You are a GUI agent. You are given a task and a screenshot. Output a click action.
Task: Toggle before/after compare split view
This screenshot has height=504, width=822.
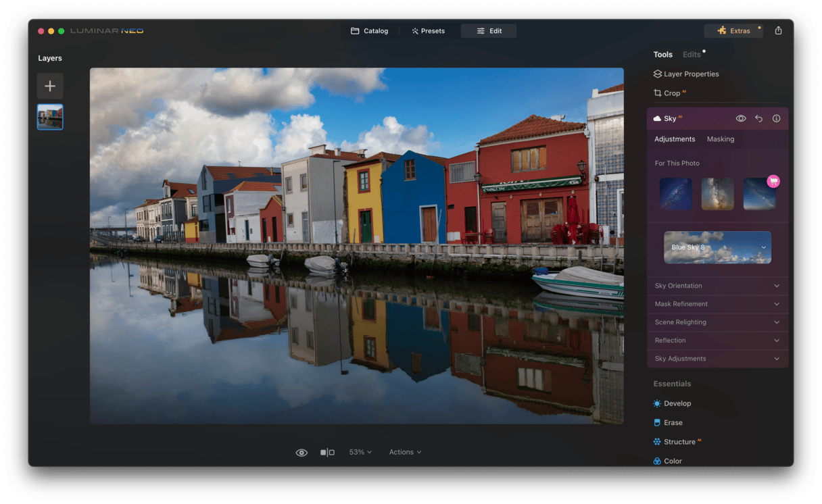click(327, 453)
